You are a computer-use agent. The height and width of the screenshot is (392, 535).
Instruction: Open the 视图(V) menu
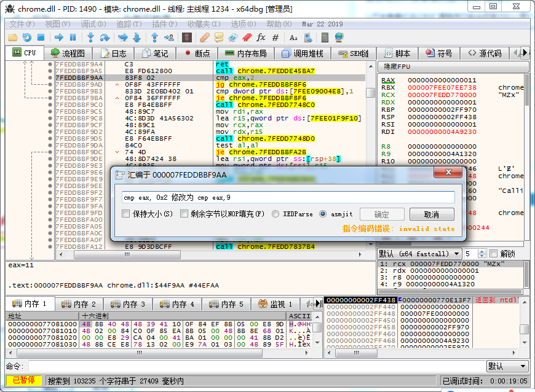(x=58, y=24)
